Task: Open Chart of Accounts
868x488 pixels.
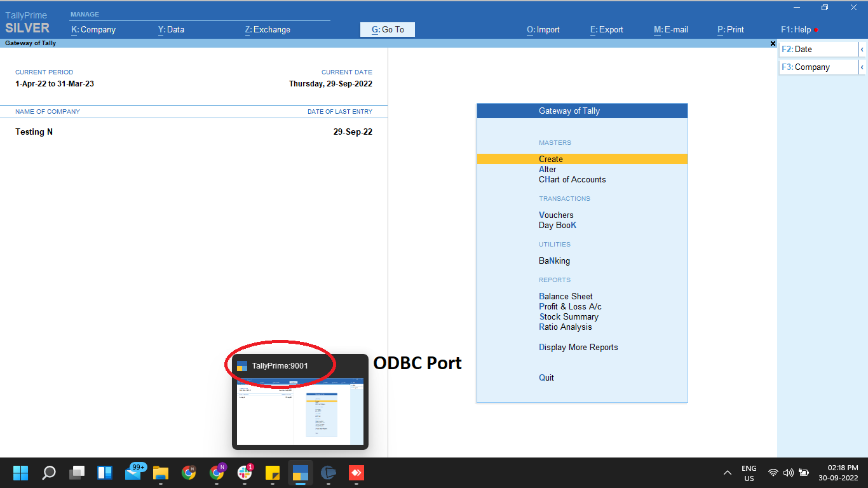Action: [x=573, y=180]
